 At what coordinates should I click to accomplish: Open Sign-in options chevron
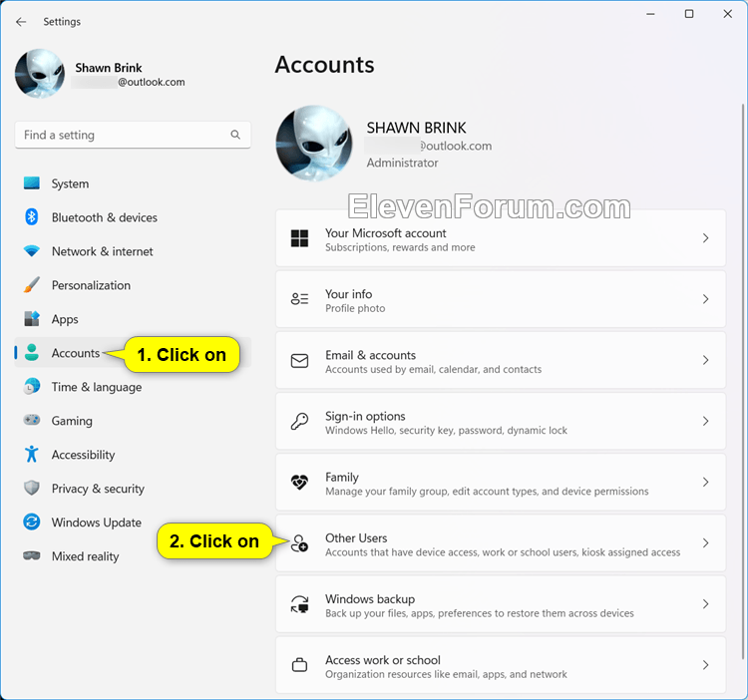point(705,421)
